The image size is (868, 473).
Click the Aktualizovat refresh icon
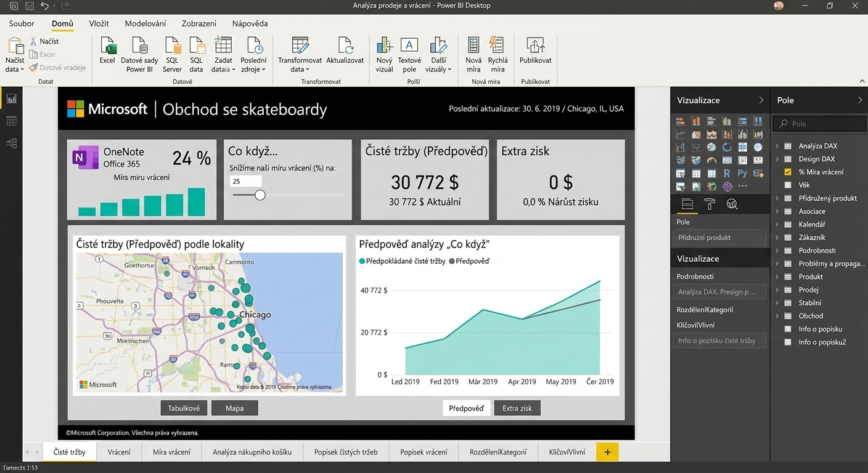[345, 46]
